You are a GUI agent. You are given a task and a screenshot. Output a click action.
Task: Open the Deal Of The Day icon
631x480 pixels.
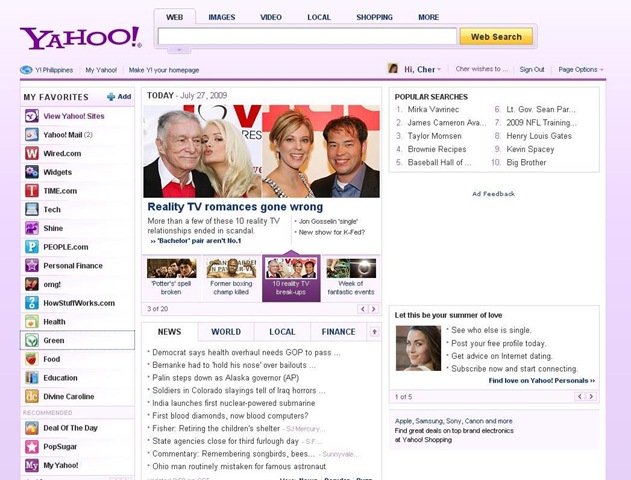(x=32, y=428)
